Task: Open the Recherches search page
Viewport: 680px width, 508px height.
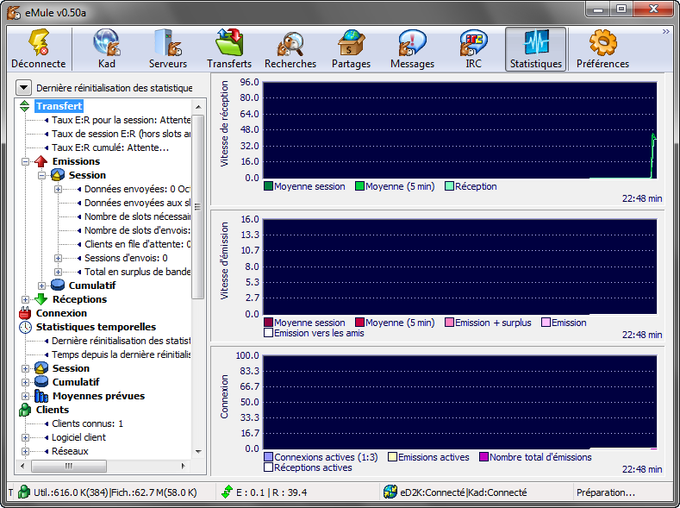Action: pos(290,49)
